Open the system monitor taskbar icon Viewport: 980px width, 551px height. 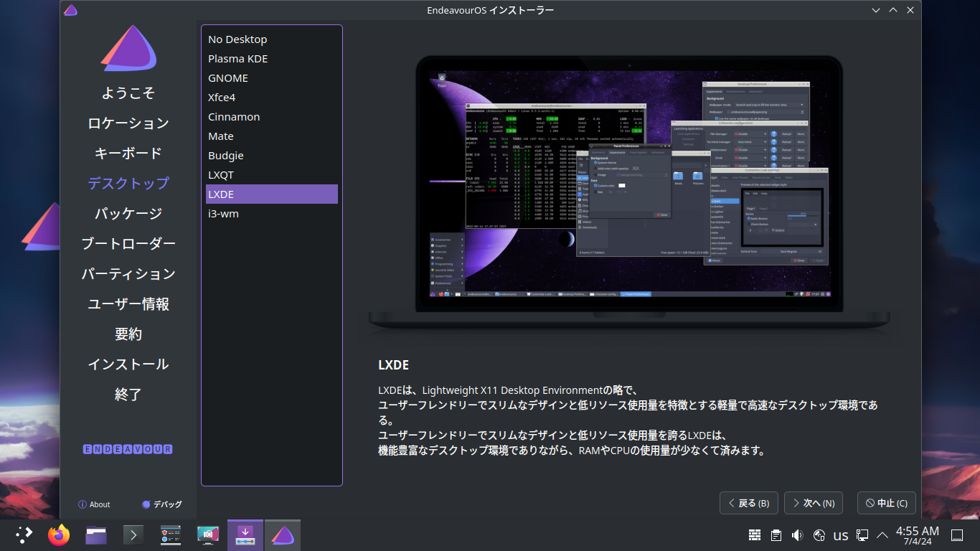171,534
